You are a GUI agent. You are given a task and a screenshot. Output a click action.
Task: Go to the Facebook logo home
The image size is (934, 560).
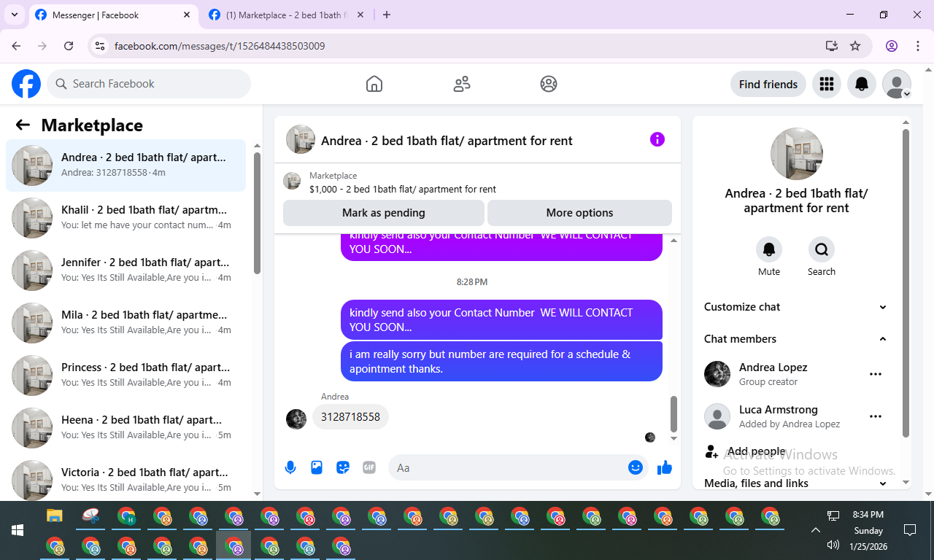[26, 84]
